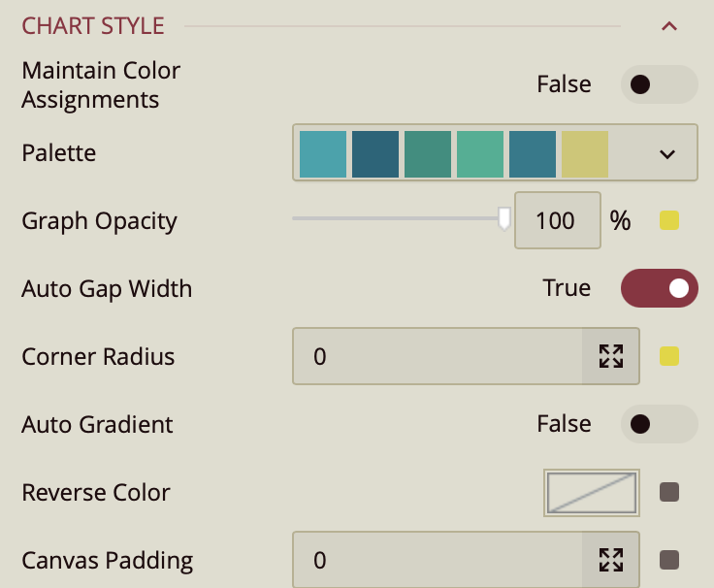The width and height of the screenshot is (714, 588).
Task: Click yellow indicator square beside Corner Radius
Action: [669, 356]
